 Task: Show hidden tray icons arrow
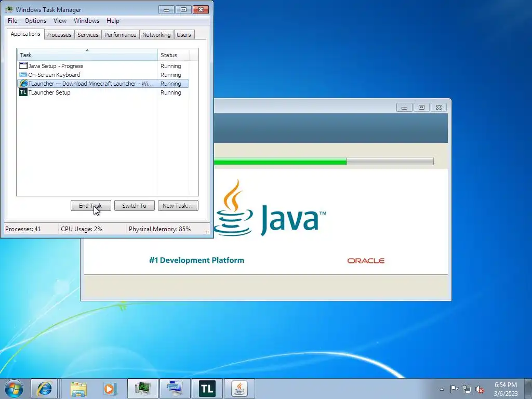coord(442,389)
